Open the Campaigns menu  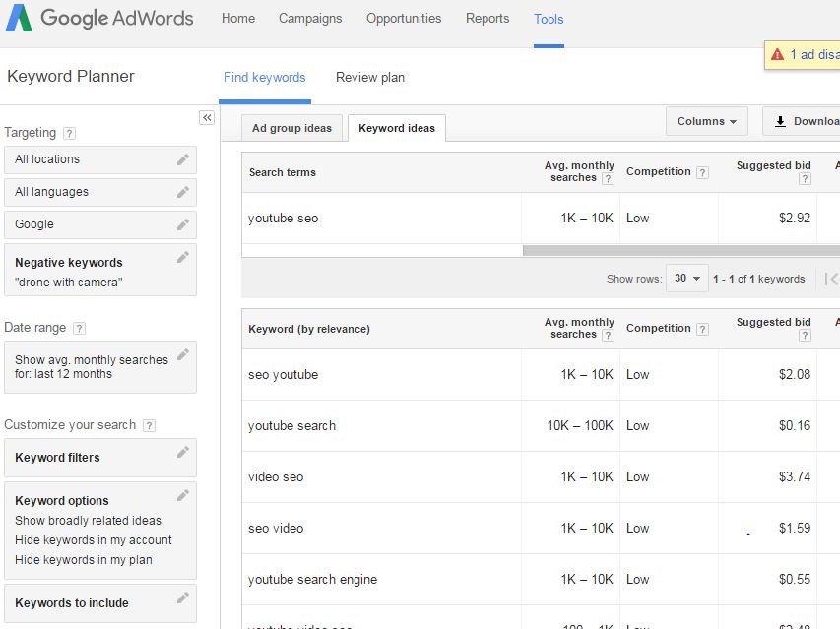[310, 18]
